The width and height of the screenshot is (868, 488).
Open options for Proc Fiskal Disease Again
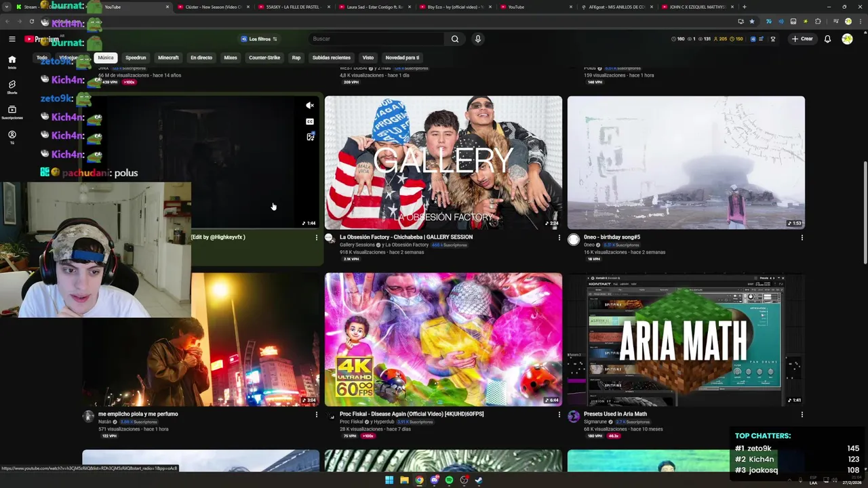(x=559, y=415)
